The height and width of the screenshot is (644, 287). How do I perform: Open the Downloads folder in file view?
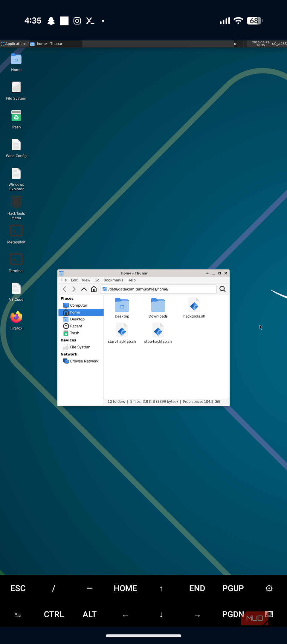pos(158,308)
